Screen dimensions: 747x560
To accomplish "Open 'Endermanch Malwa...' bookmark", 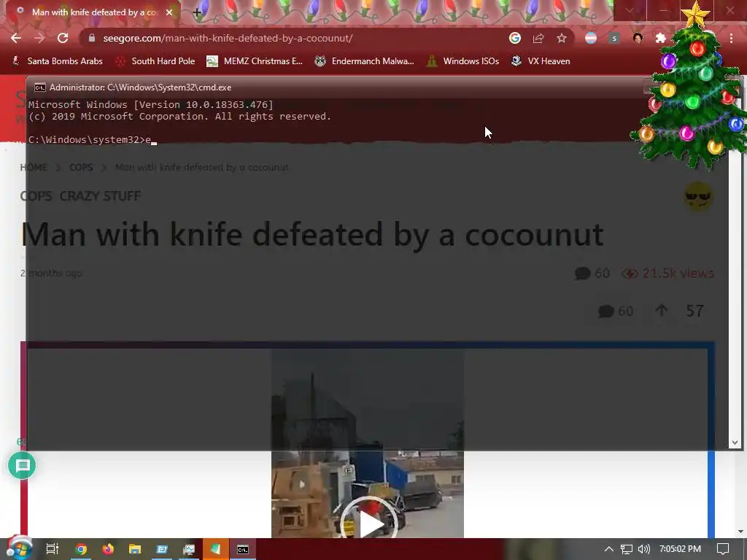I will pos(365,61).
